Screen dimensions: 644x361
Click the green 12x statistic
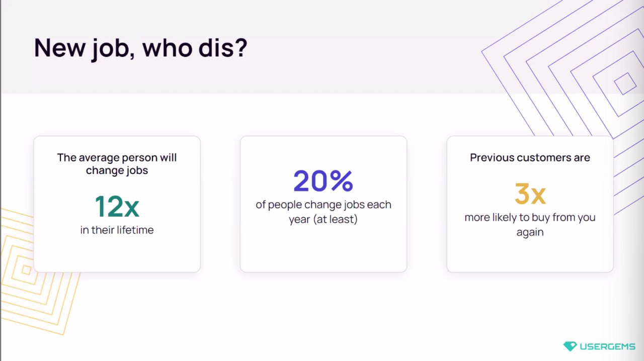pos(117,207)
